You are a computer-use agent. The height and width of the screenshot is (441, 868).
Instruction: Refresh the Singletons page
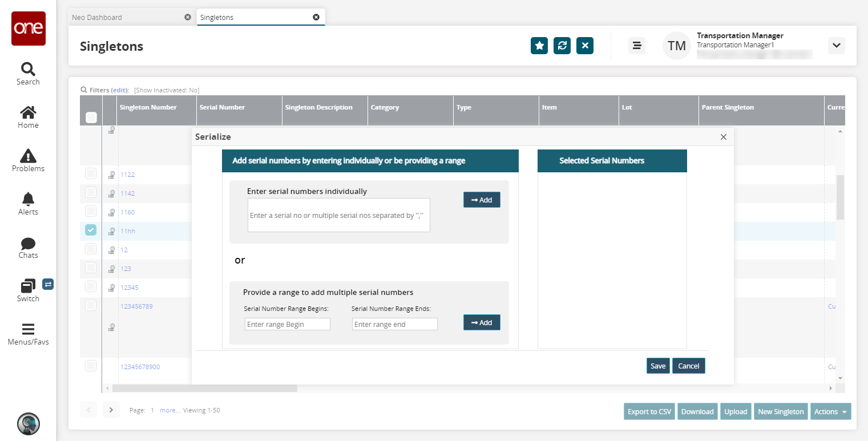click(x=562, y=46)
